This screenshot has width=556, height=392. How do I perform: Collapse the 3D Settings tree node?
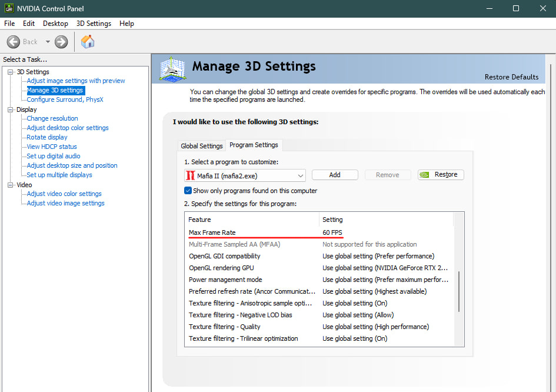[x=10, y=72]
